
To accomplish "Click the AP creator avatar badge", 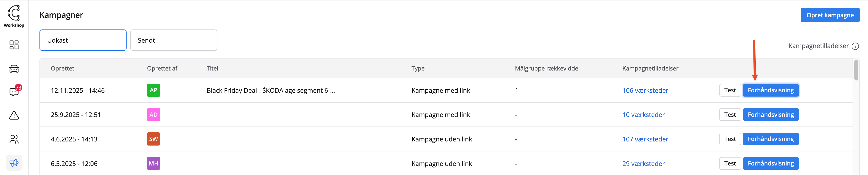I will point(153,90).
